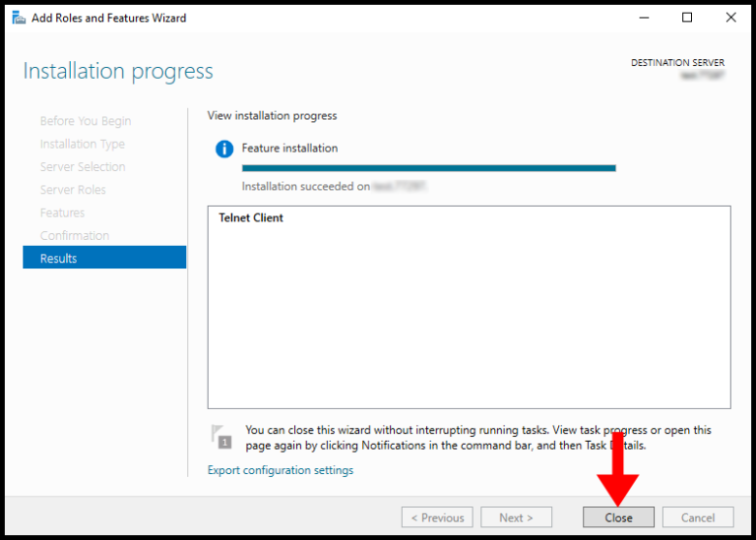Switch to the Server Roles step

(x=73, y=190)
